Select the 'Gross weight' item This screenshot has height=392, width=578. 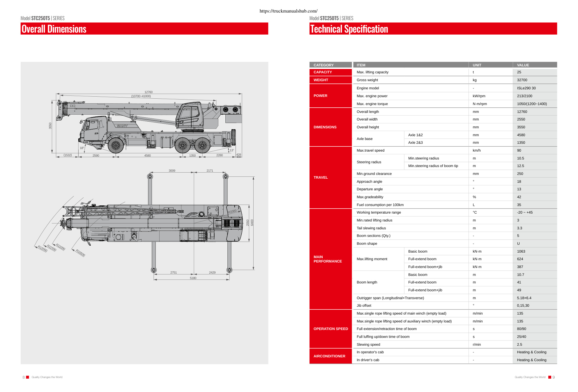pos(367,80)
